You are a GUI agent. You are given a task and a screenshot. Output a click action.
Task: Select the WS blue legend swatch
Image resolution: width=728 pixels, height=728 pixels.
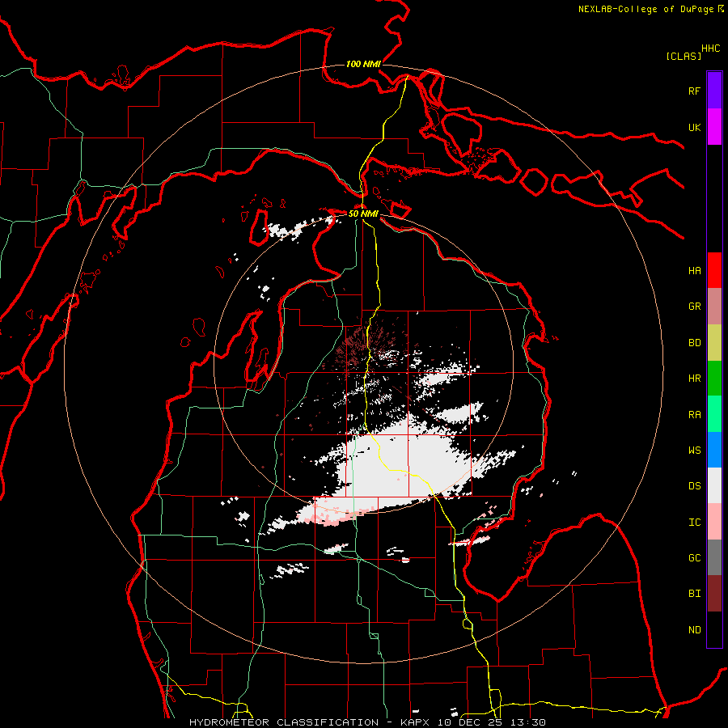[x=714, y=450]
